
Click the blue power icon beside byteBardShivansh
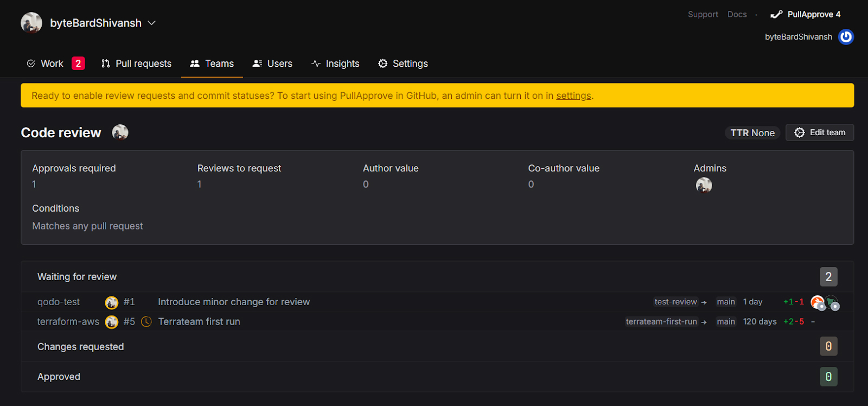pyautogui.click(x=846, y=37)
